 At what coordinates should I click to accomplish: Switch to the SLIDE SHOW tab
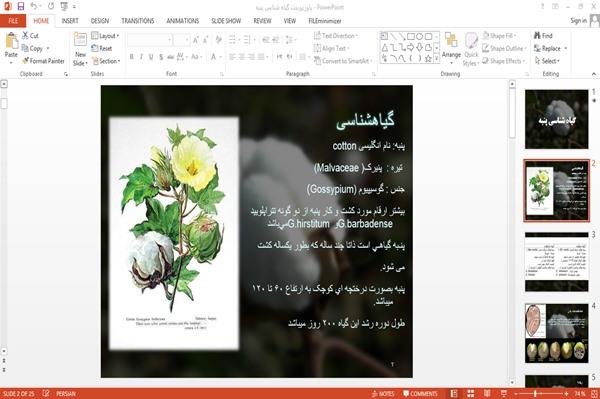pos(226,21)
